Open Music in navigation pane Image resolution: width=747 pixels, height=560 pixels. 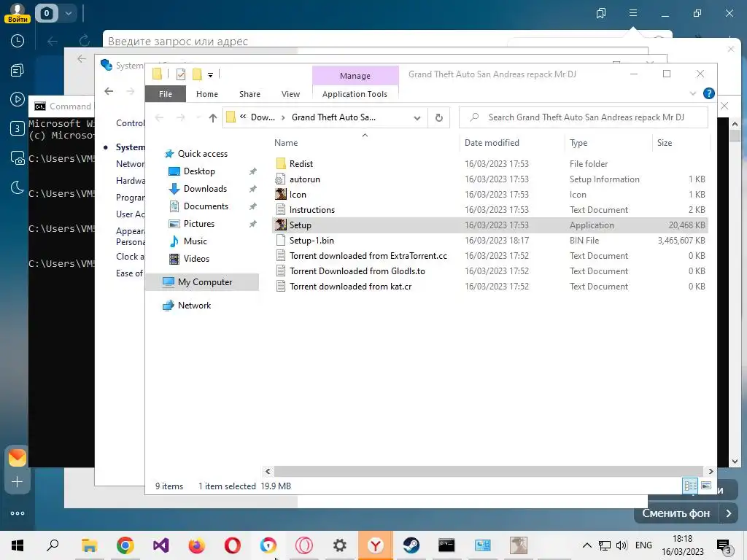196,241
